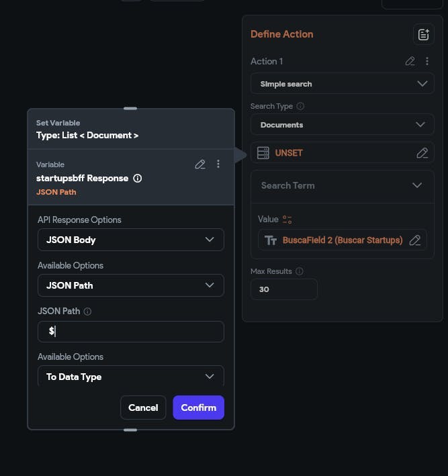Open the variable three-dot menu
Image resolution: width=448 pixels, height=476 pixels.
(218, 164)
